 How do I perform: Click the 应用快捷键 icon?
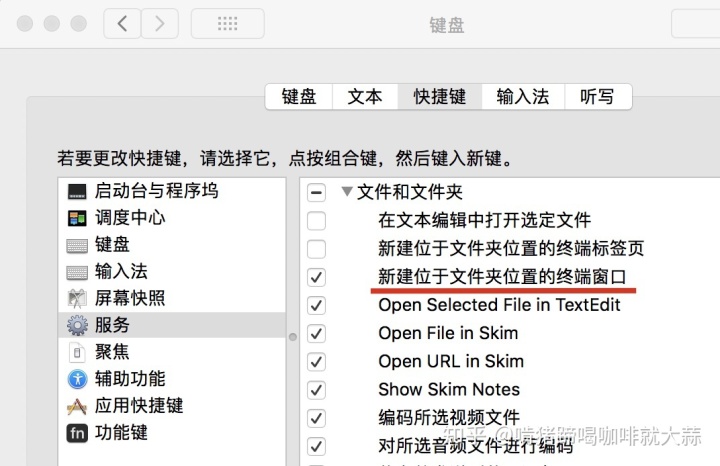coord(77,406)
